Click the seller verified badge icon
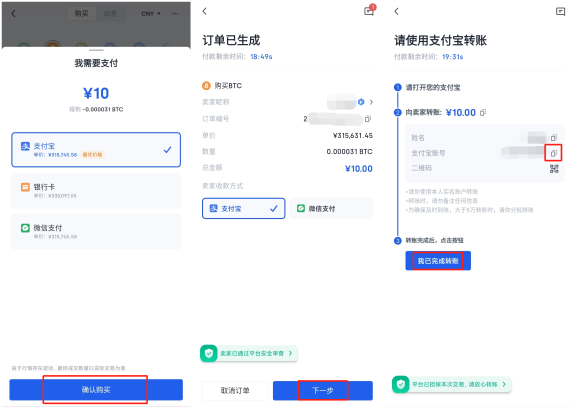The image size is (576, 408). (361, 102)
